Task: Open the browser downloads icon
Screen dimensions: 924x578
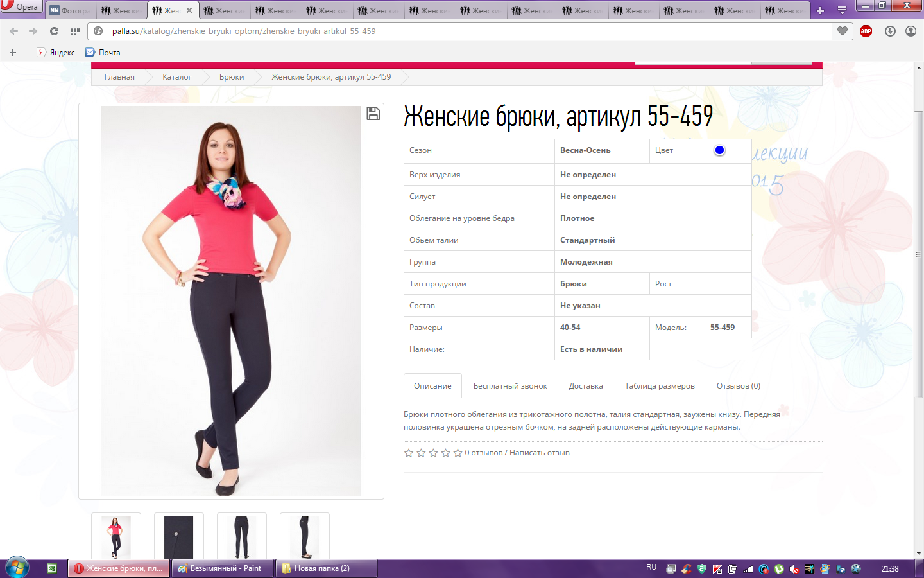Action: (890, 31)
